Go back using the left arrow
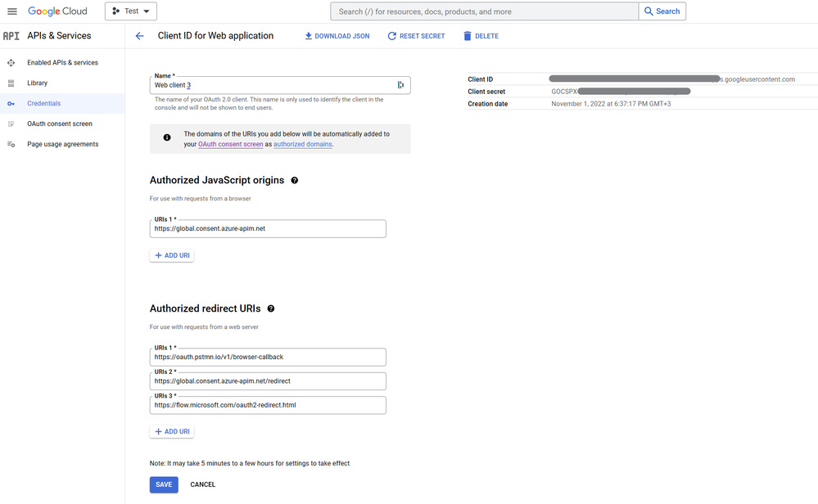The image size is (818, 504). tap(139, 35)
